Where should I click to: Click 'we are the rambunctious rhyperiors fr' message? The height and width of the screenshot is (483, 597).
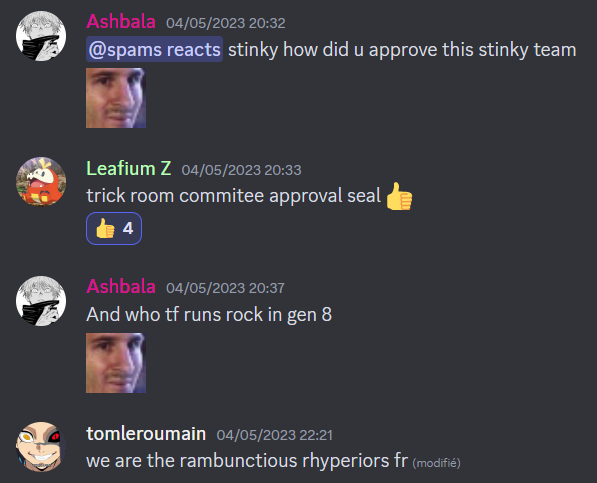pyautogui.click(x=247, y=461)
